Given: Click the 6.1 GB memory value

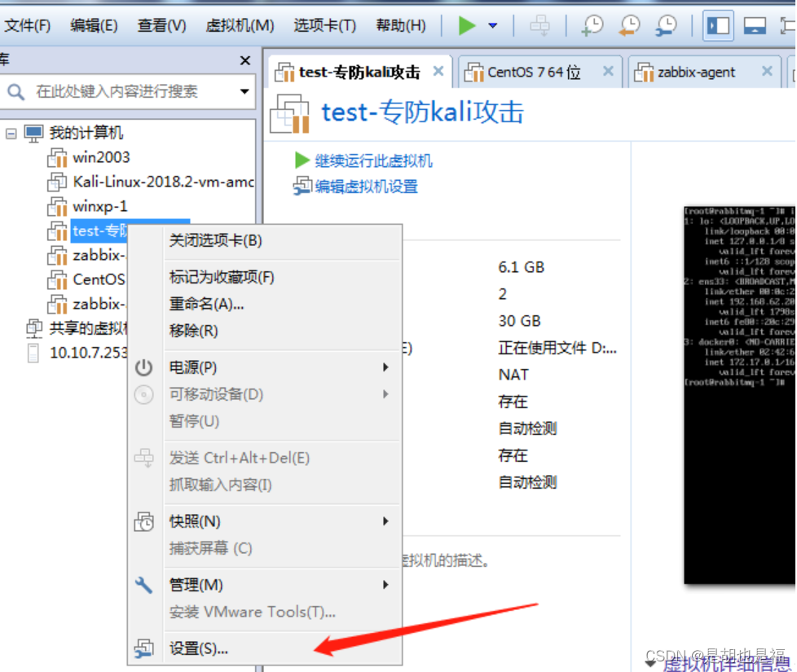Looking at the screenshot, I should tap(521, 267).
